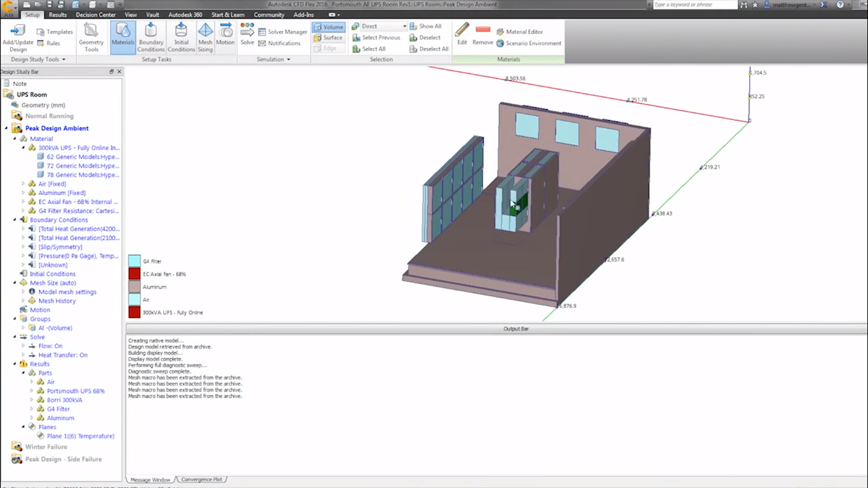Click Select Previous
The height and width of the screenshot is (488, 868).
[376, 37]
